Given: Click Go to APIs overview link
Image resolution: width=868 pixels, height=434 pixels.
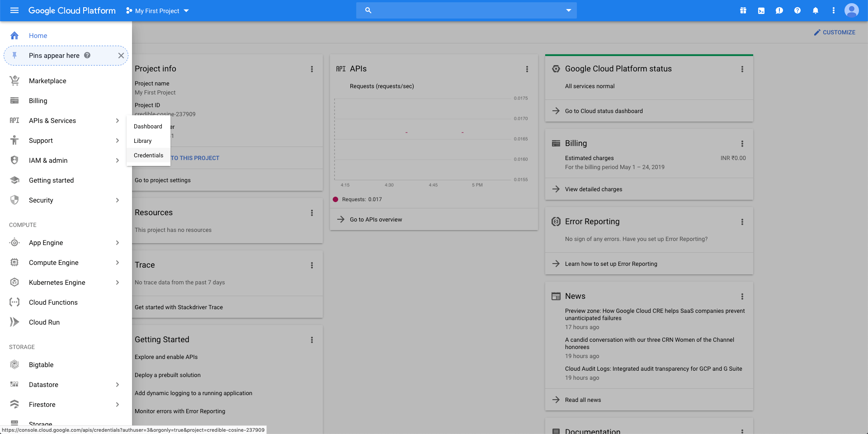Looking at the screenshot, I should [376, 219].
